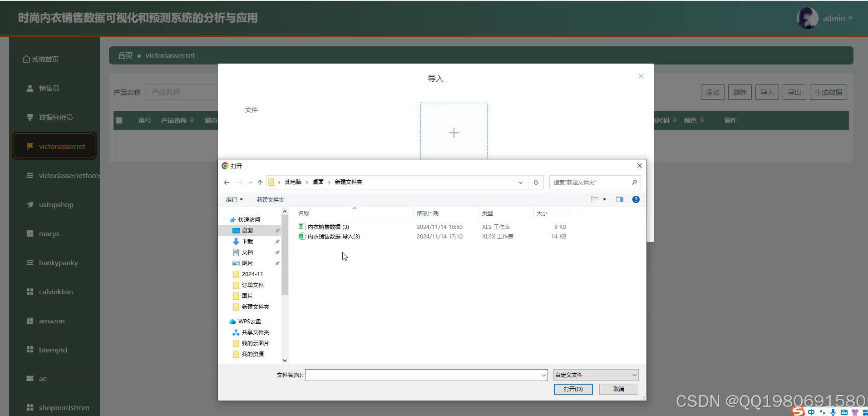Click the victoriassecret flag icon in the sidebar
The image size is (868, 416).
click(30, 146)
